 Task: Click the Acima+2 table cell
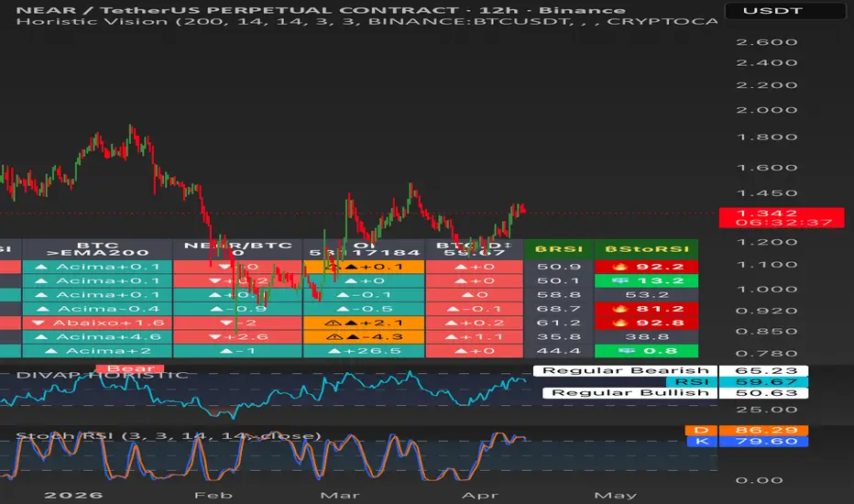97,351
